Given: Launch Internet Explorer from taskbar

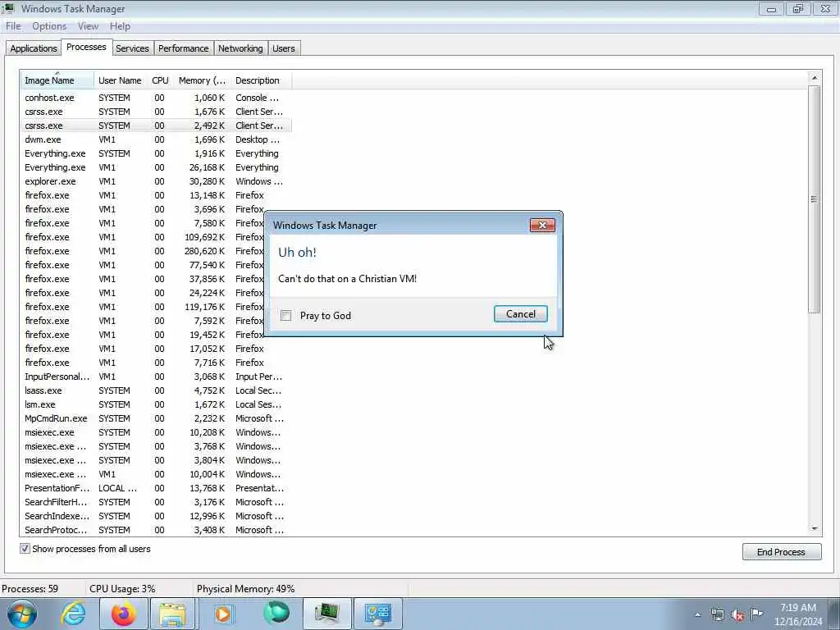Looking at the screenshot, I should 73,614.
